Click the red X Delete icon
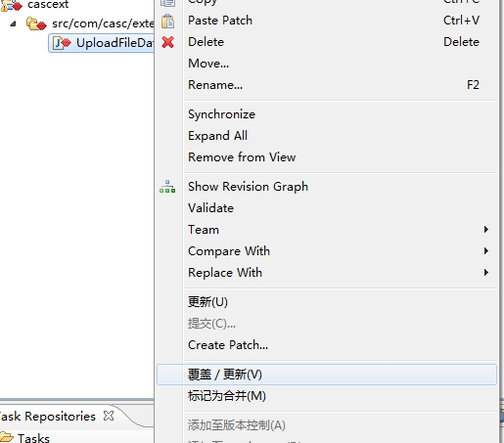The image size is (504, 443). tap(168, 42)
